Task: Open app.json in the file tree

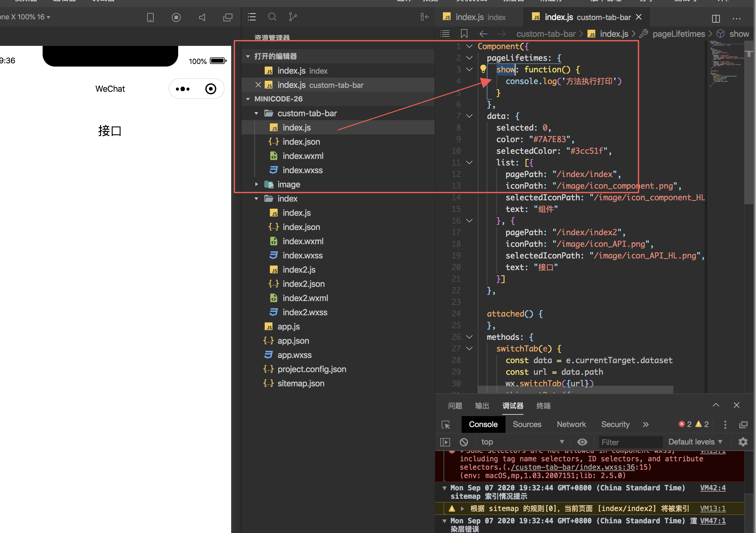Action: [293, 340]
